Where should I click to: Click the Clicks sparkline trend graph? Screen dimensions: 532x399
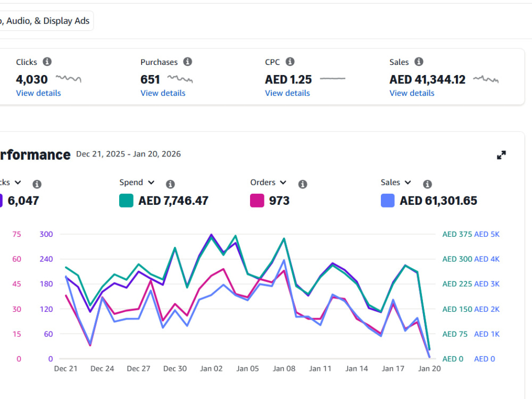tap(69, 79)
